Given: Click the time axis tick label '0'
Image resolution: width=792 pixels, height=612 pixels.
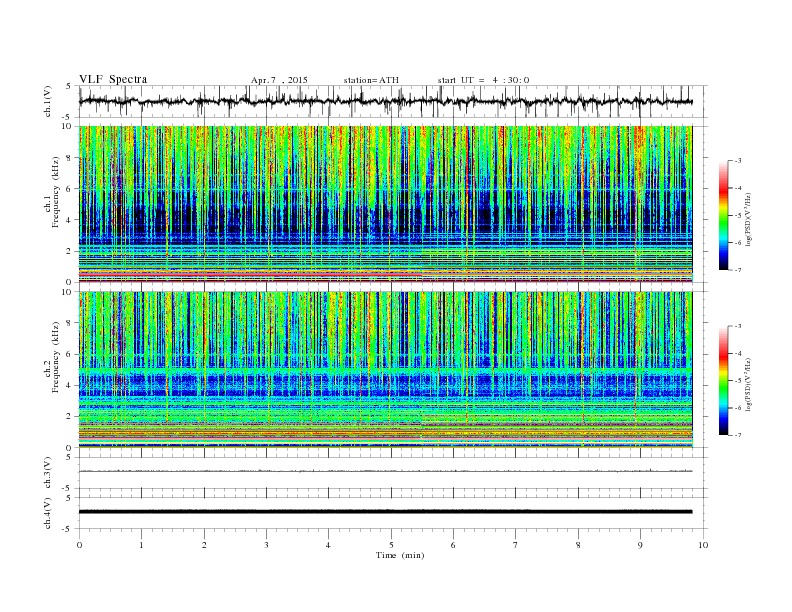Looking at the screenshot, I should pyautogui.click(x=79, y=545).
